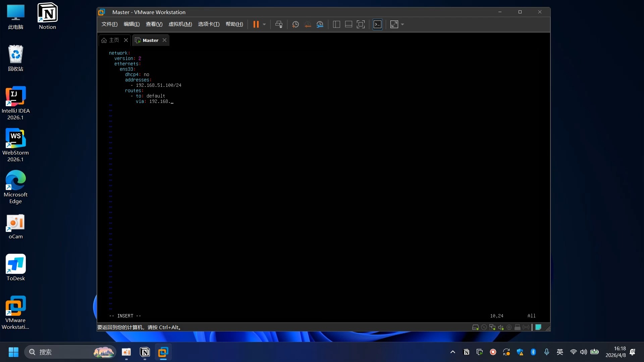This screenshot has width=644, height=362.
Task: Click the sound card status icon
Action: coord(501,327)
